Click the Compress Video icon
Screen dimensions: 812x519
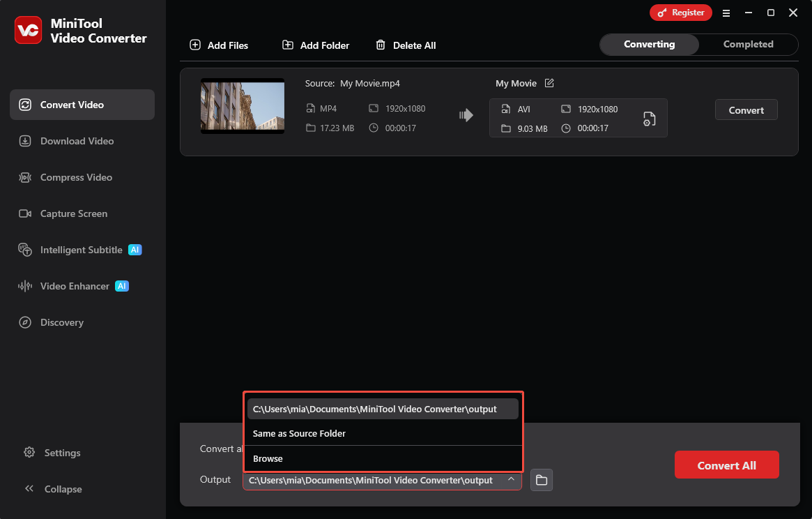pos(25,177)
